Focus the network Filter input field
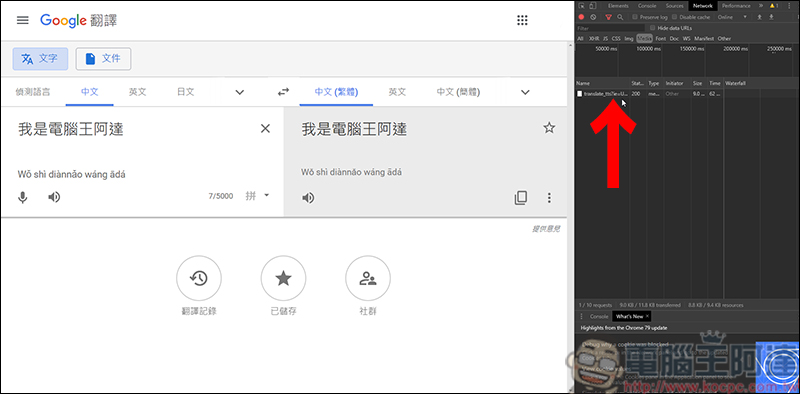The height and width of the screenshot is (394, 800). [x=610, y=28]
